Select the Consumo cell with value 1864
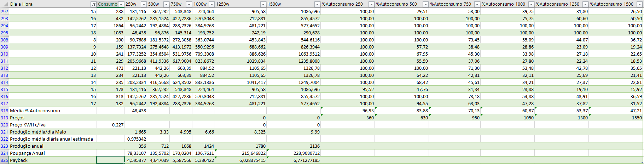The image size is (644, 164). (111, 26)
